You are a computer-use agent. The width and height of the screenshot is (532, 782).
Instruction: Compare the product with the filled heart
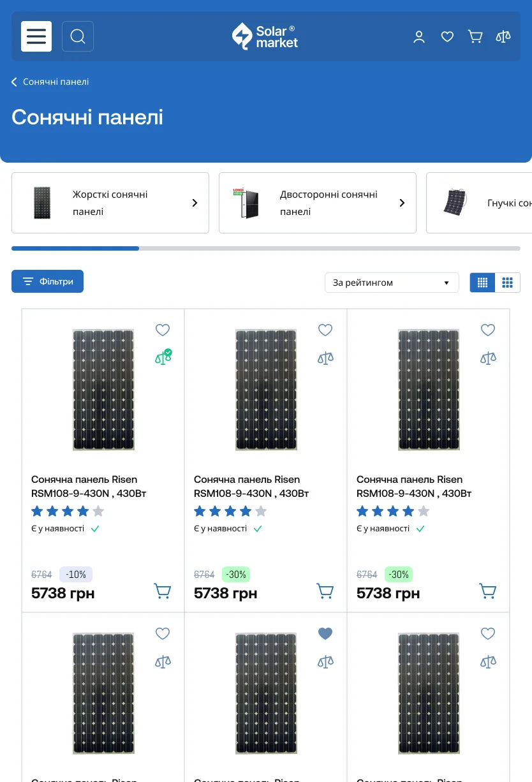pyautogui.click(x=325, y=661)
